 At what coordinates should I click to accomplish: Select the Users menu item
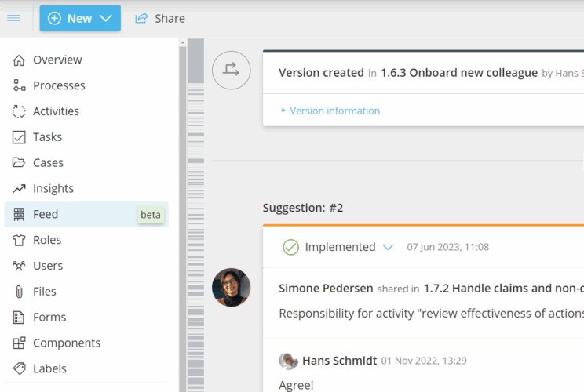pos(48,266)
